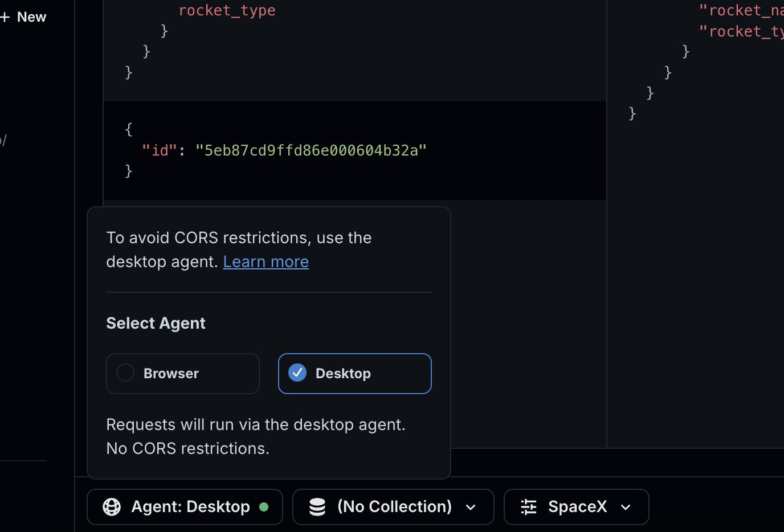The width and height of the screenshot is (784, 532).
Task: Click the Agent: Desktop status bar item
Action: (x=184, y=506)
